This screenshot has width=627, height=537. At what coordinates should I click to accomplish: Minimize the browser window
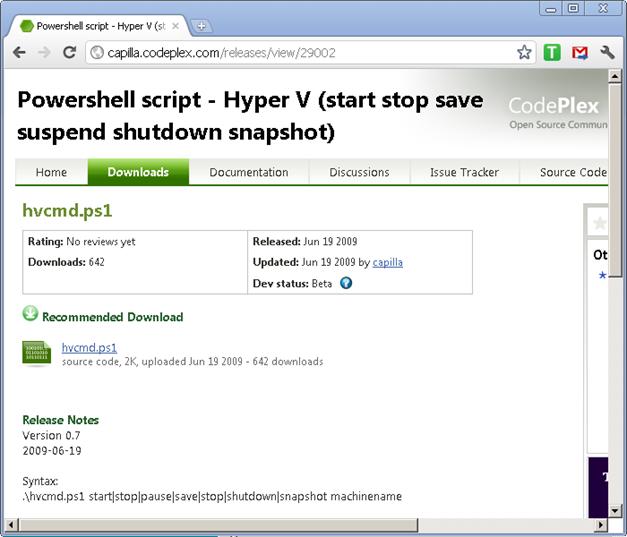(x=551, y=8)
